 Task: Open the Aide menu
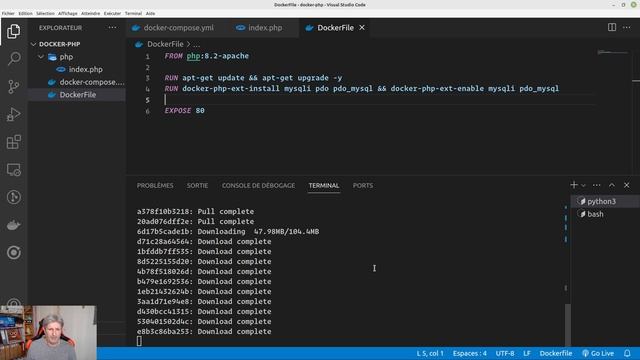tap(150, 13)
